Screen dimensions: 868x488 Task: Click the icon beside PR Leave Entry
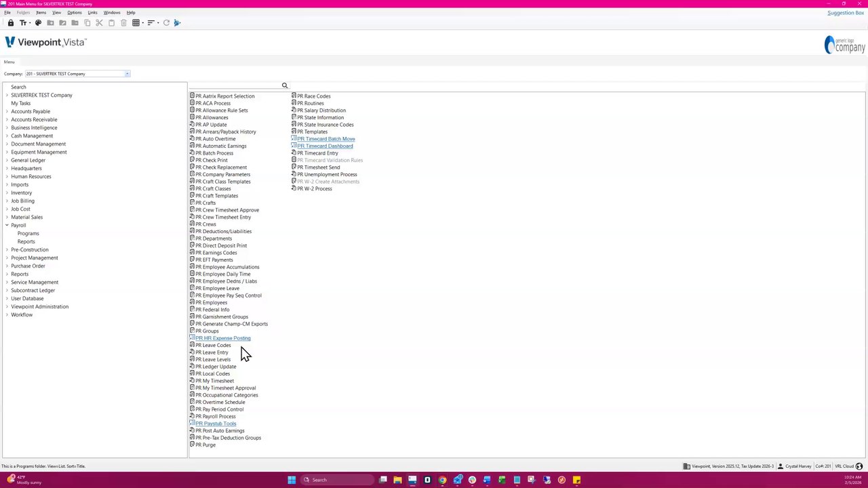(x=192, y=352)
